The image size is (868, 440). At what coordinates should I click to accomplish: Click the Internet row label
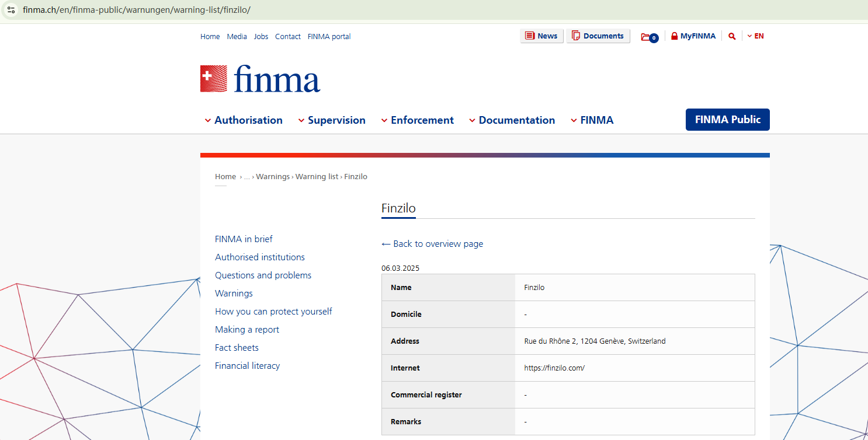pyautogui.click(x=405, y=368)
